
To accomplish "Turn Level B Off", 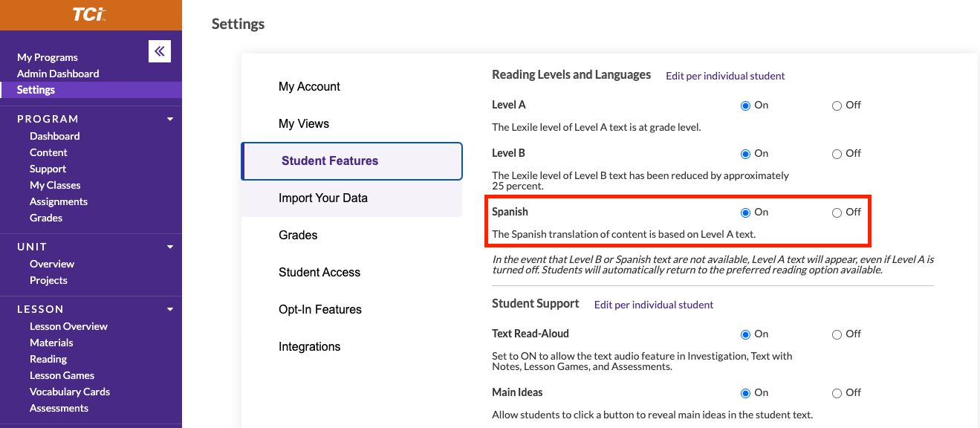I will [836, 153].
